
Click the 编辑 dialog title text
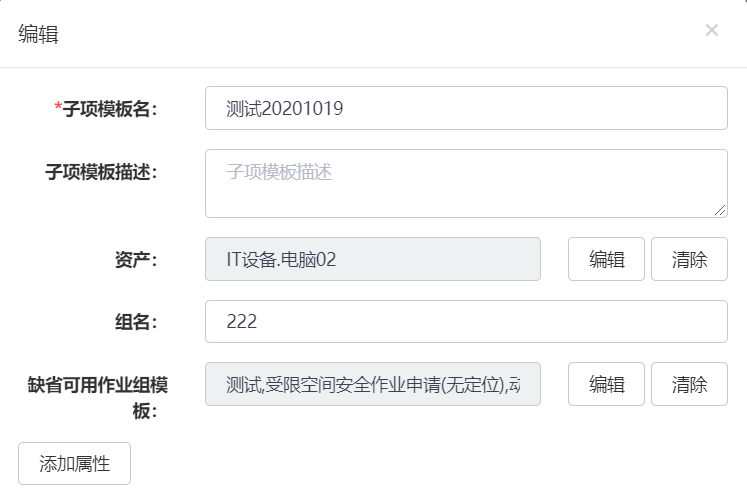38,34
